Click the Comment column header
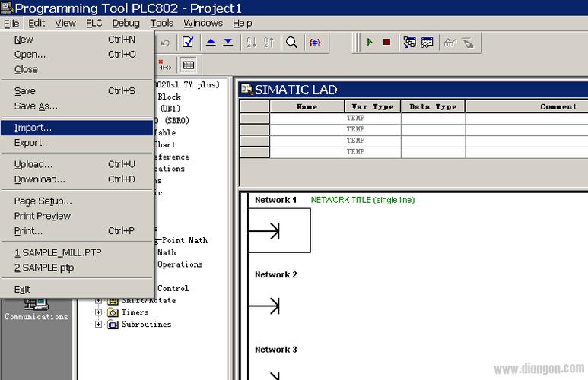The image size is (588, 380). (527, 107)
